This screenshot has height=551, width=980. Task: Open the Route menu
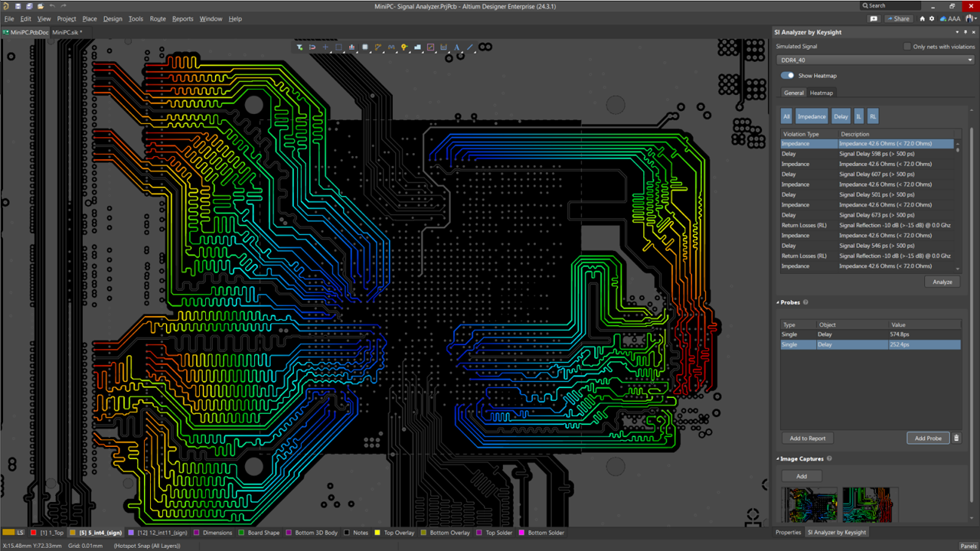click(158, 19)
